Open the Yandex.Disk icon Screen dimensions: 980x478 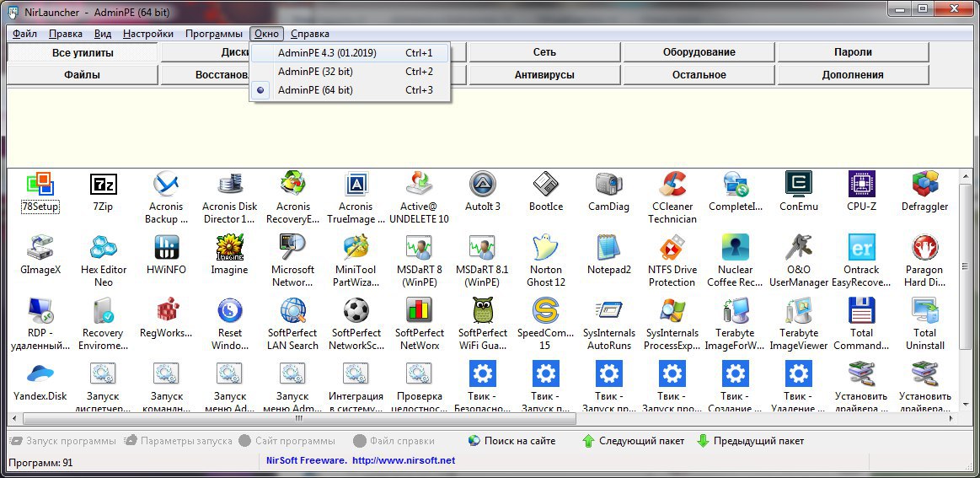[40, 374]
